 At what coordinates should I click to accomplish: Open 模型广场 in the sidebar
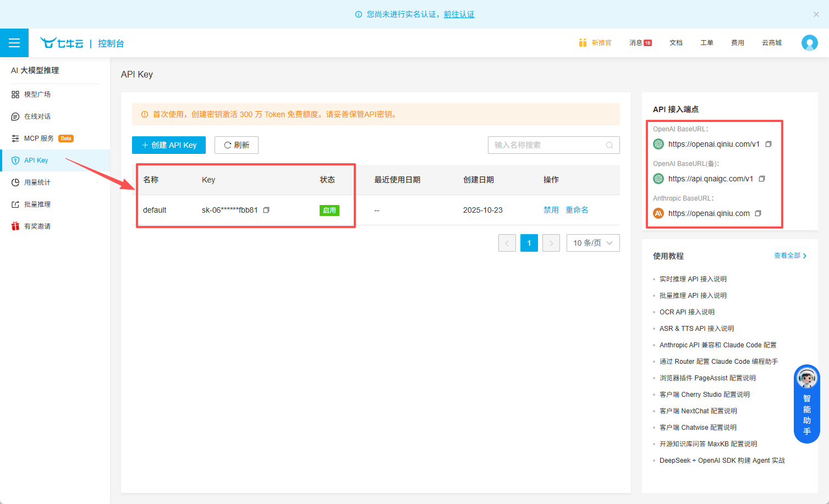37,95
